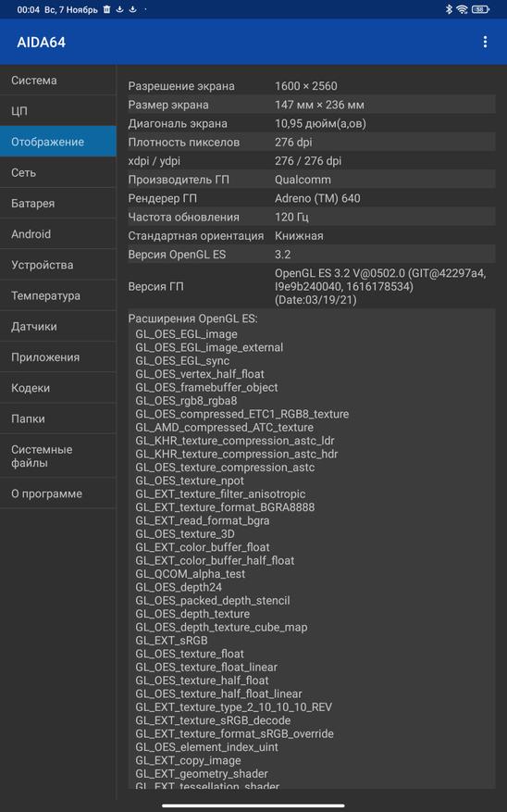Open the Android info section
This screenshot has width=507, height=812.
click(x=58, y=234)
